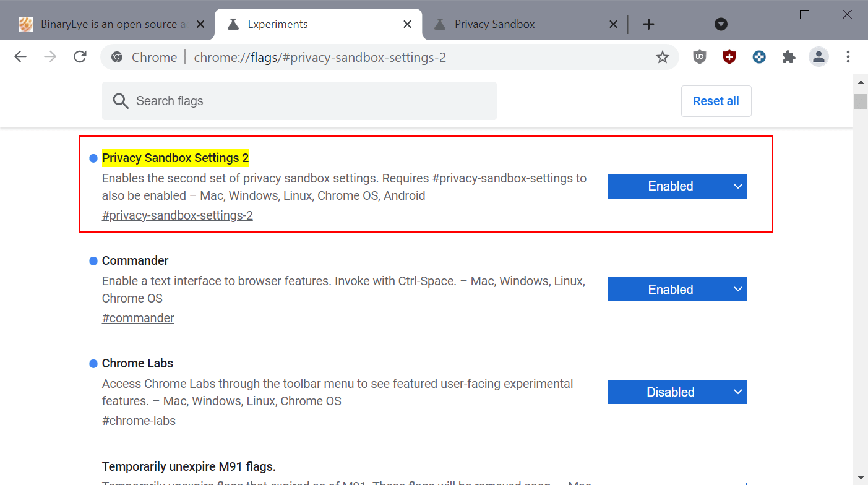Click the red shield extension icon

[x=729, y=58]
